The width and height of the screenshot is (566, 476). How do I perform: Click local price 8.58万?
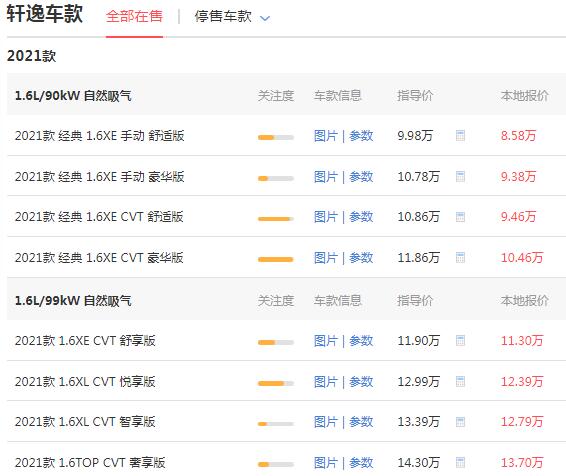point(518,136)
